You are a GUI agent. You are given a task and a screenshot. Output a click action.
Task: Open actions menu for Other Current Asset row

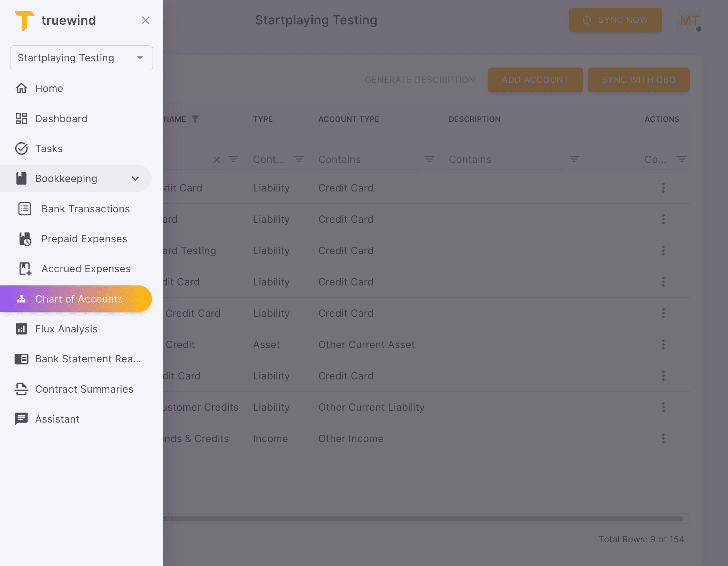663,345
